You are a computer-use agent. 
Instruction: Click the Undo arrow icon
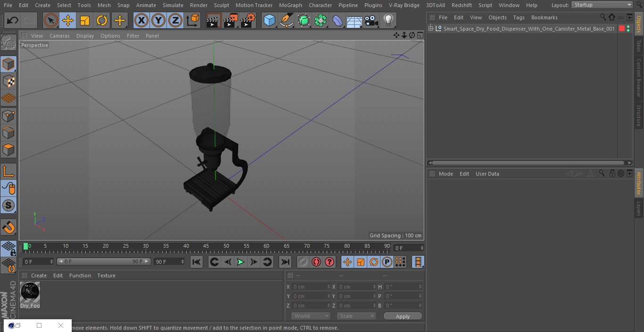pos(13,20)
